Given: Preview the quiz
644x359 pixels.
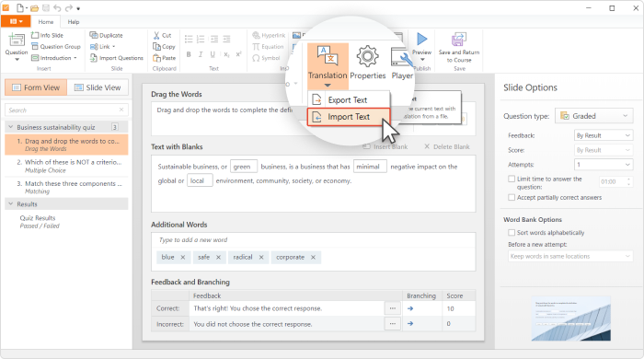Looking at the screenshot, I should pyautogui.click(x=421, y=47).
